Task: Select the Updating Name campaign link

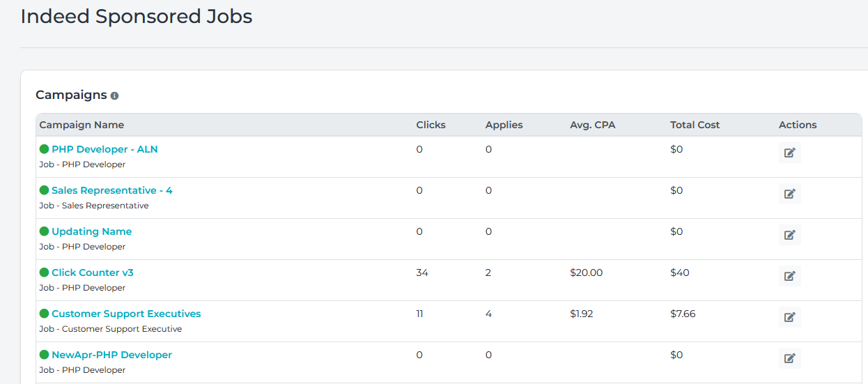Action: click(91, 231)
